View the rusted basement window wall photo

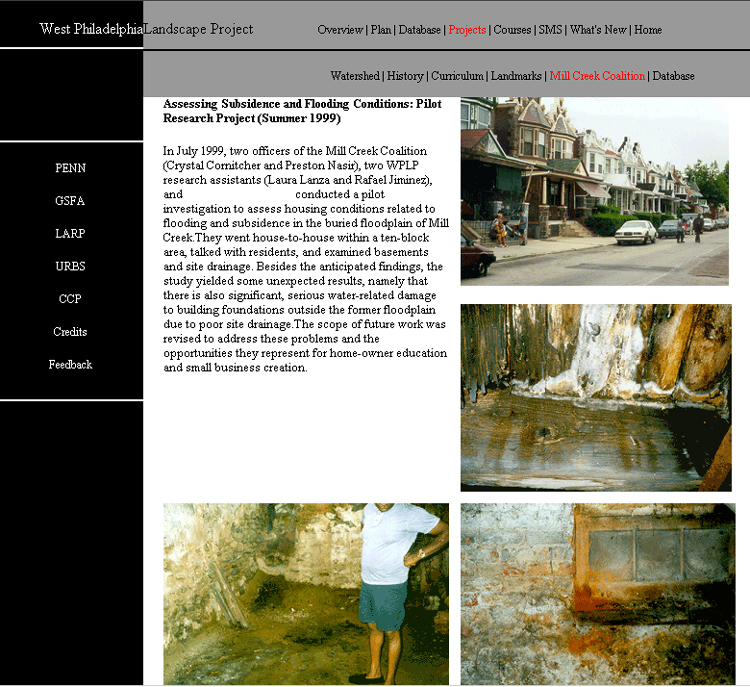598,594
